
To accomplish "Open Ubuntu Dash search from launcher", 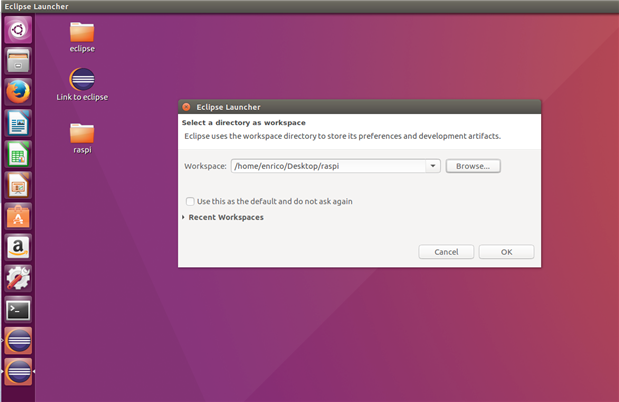I will click(18, 30).
